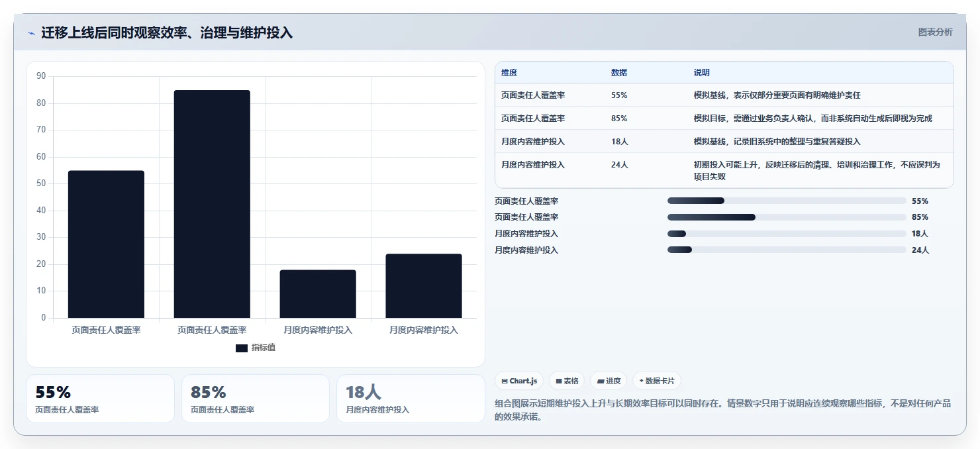Click the 18人 cell in the table
This screenshot has height=449, width=980.
[x=619, y=142]
